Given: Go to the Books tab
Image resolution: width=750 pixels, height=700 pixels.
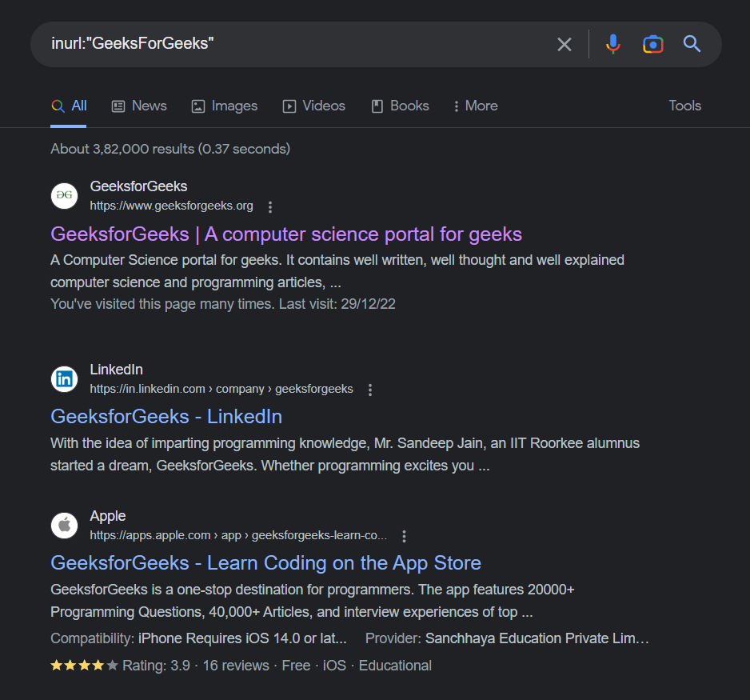Looking at the screenshot, I should tap(400, 106).
